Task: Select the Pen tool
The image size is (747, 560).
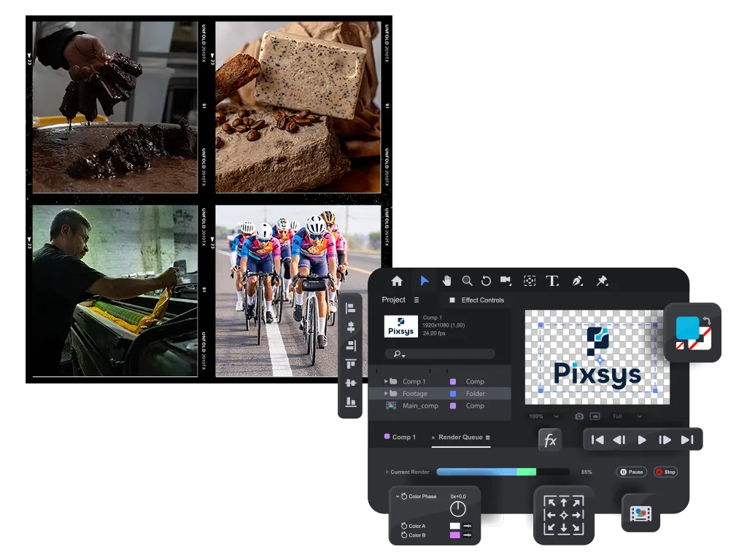Action: pyautogui.click(x=577, y=281)
